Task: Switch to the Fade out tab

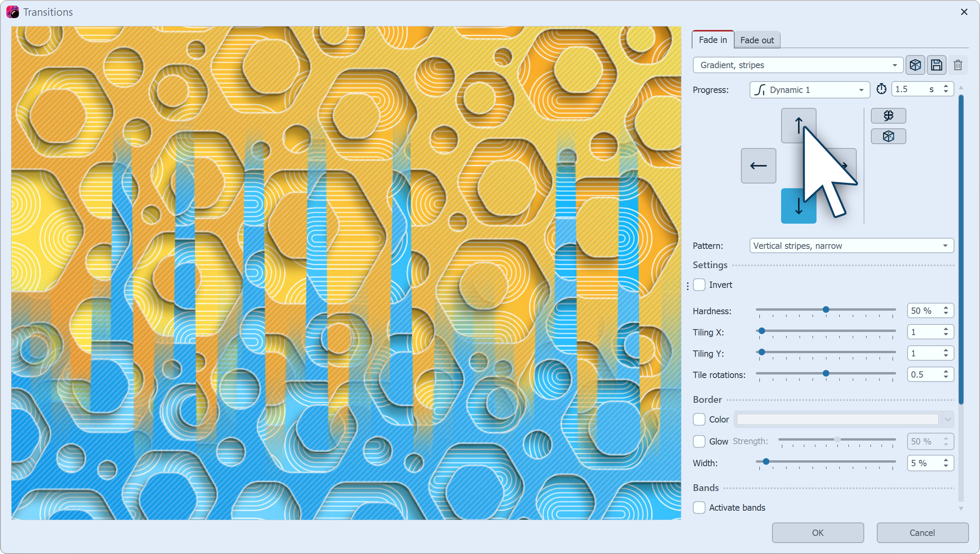Action: tap(757, 40)
